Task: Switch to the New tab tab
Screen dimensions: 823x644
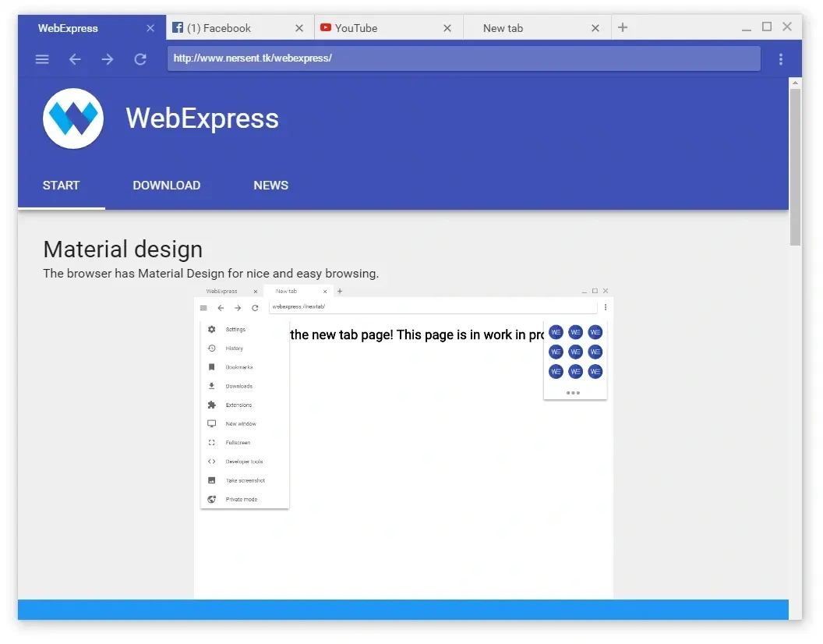Action: coord(537,28)
